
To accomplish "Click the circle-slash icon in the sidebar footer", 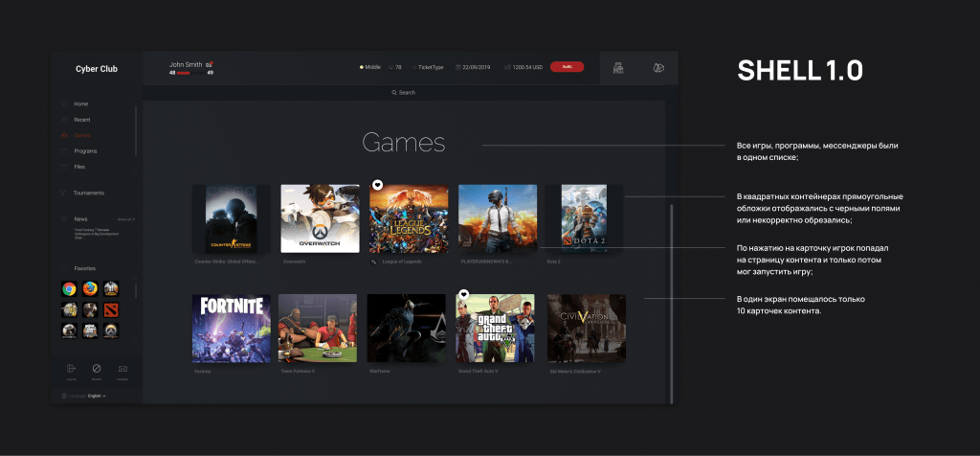I will (97, 369).
